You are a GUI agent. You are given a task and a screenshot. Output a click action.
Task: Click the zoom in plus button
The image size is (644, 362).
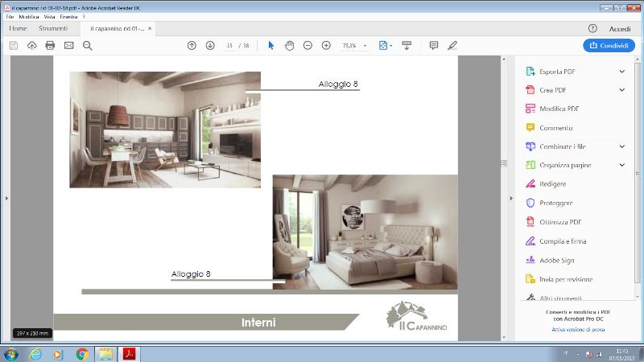(x=326, y=46)
